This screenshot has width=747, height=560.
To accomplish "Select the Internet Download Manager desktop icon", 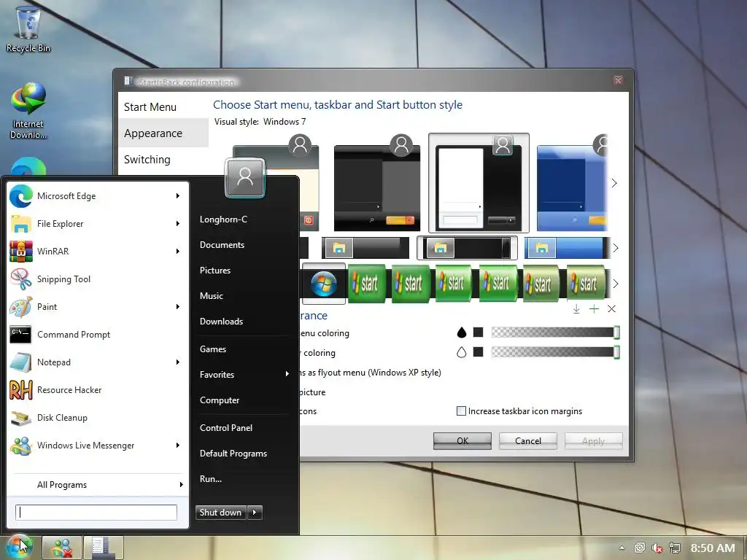I will (x=28, y=111).
